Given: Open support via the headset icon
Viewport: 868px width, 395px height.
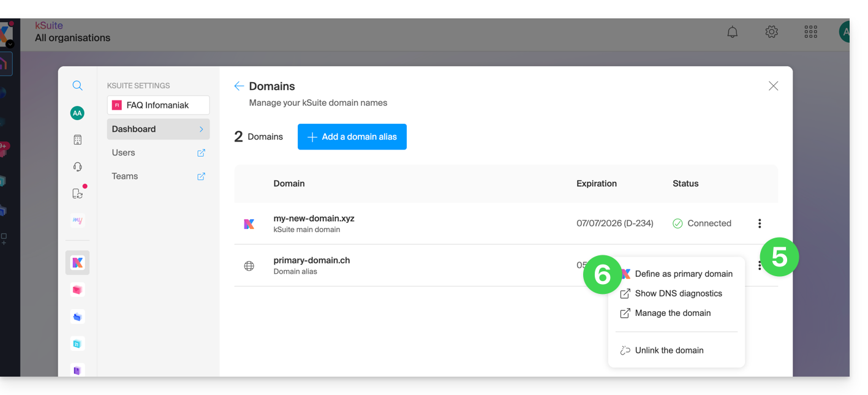Looking at the screenshot, I should point(77,167).
